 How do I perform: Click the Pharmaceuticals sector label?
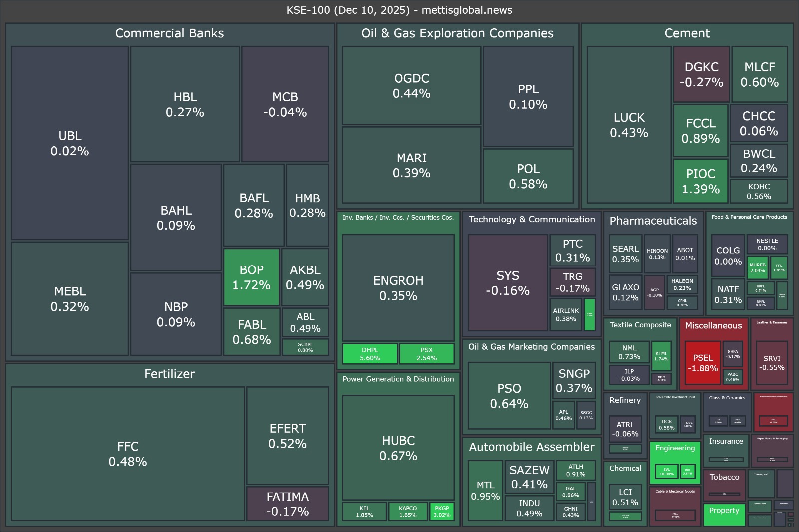click(x=653, y=221)
